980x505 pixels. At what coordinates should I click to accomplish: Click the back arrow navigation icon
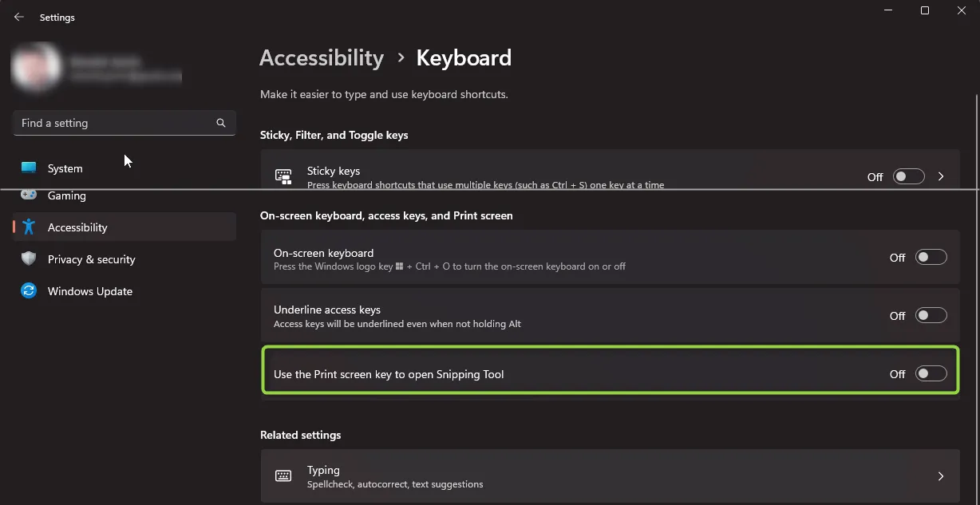(x=18, y=16)
